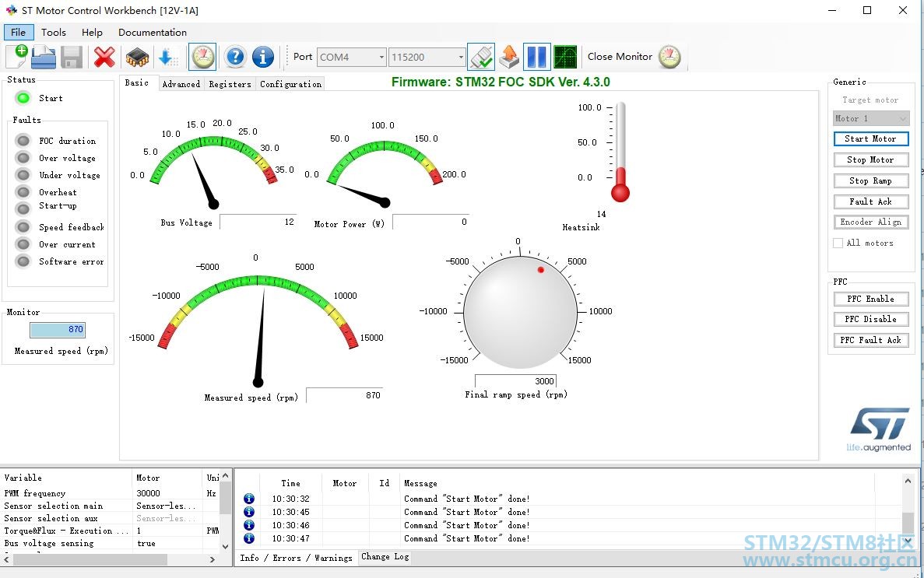Open the blue info icon in the toolbar
This screenshot has height=578, width=924.
pyautogui.click(x=263, y=57)
